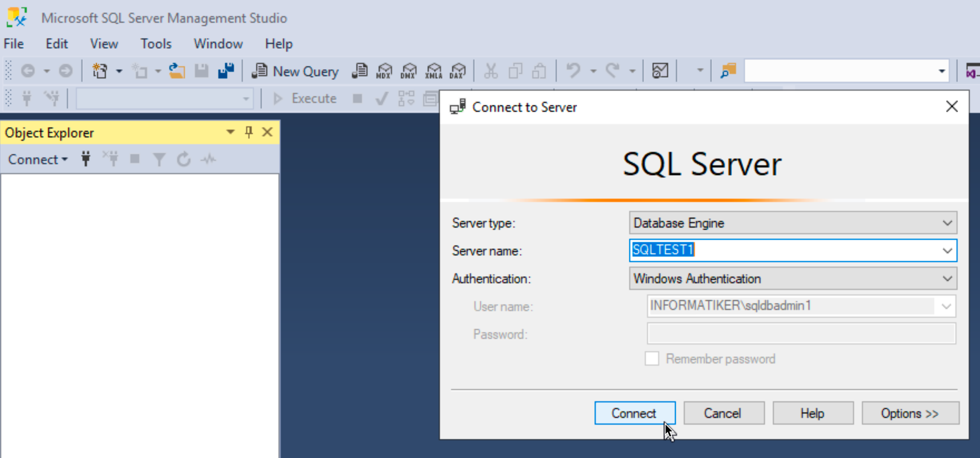Screen dimensions: 980x458
Task: Click the Stop square icon in Object Explorer
Action: click(135, 159)
